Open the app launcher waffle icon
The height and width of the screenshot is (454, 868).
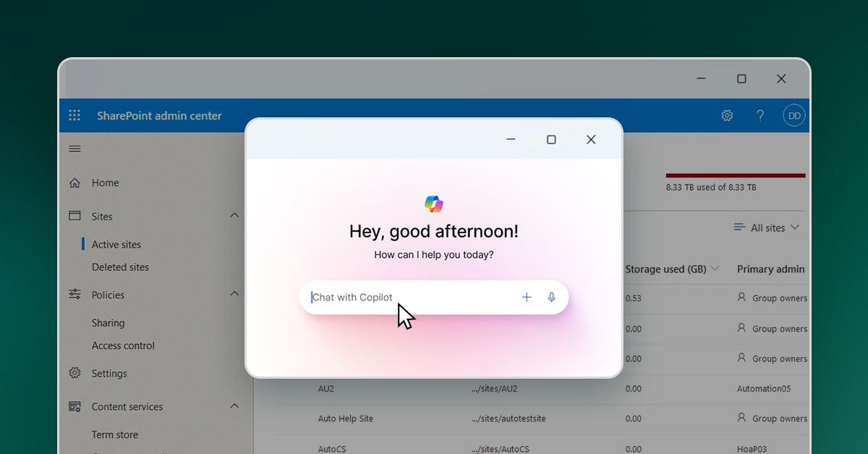(x=75, y=115)
